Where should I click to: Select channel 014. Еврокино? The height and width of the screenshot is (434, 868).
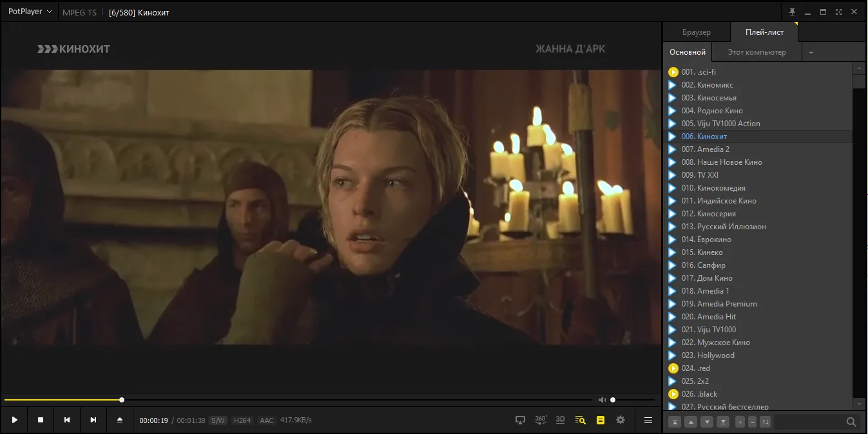tap(758, 240)
